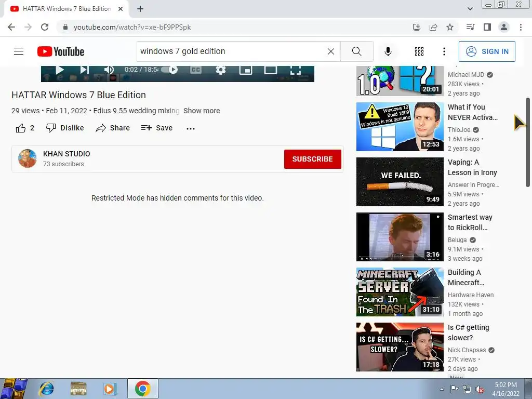
Task: Open more actions ellipsis under video
Action: pyautogui.click(x=191, y=129)
